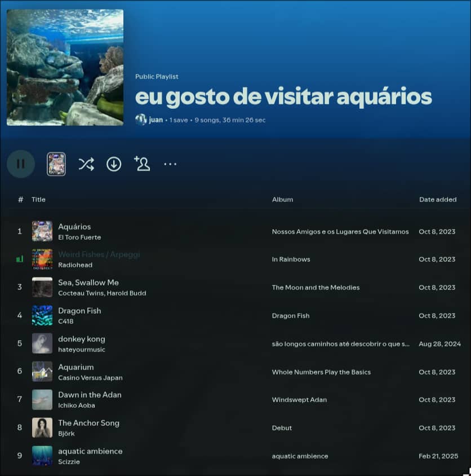Select the Feb 21, 2025 date cell
This screenshot has height=476, width=471.
tap(438, 456)
